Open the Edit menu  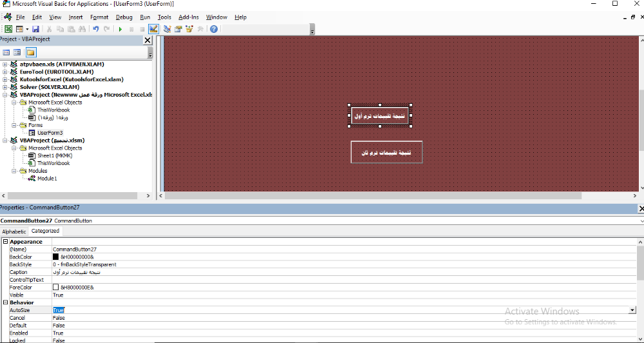[37, 17]
